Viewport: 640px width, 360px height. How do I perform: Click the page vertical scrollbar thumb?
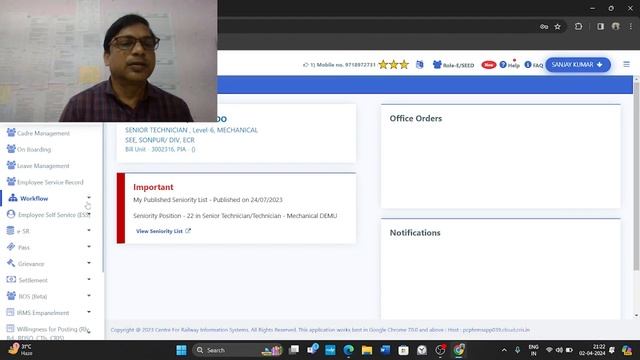[x=636, y=176]
